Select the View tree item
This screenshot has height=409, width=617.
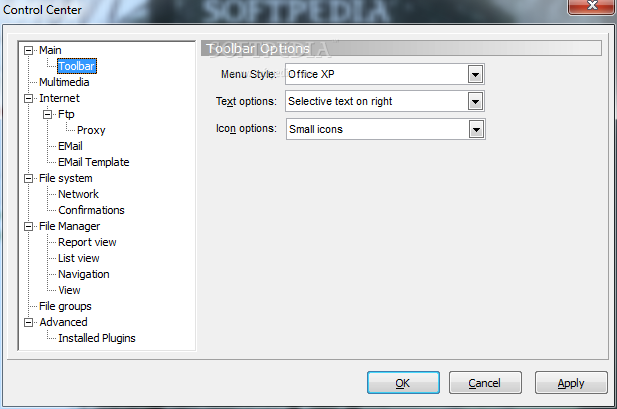point(69,290)
